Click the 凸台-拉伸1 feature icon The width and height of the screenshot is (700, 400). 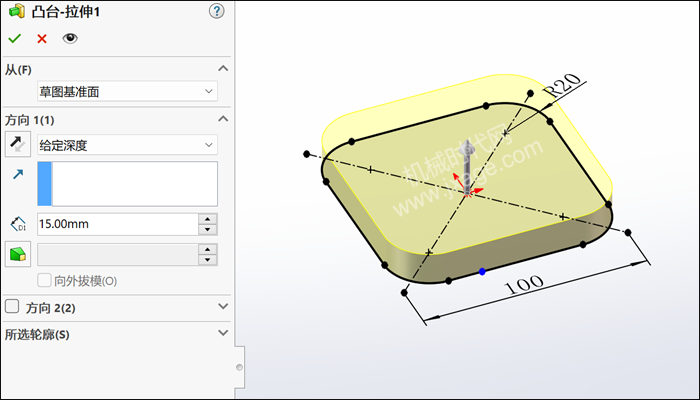click(x=16, y=11)
